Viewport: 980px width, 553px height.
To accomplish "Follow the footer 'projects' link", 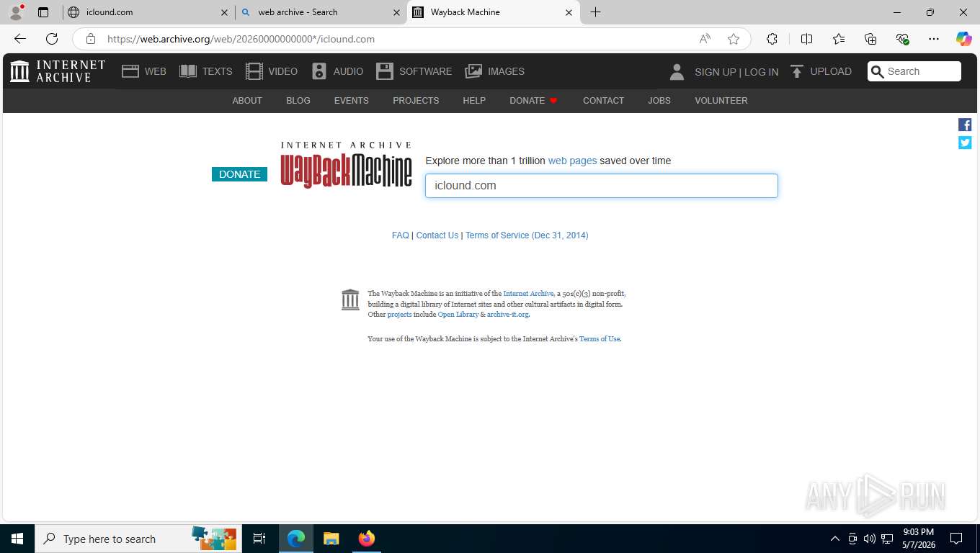I will point(399,315).
